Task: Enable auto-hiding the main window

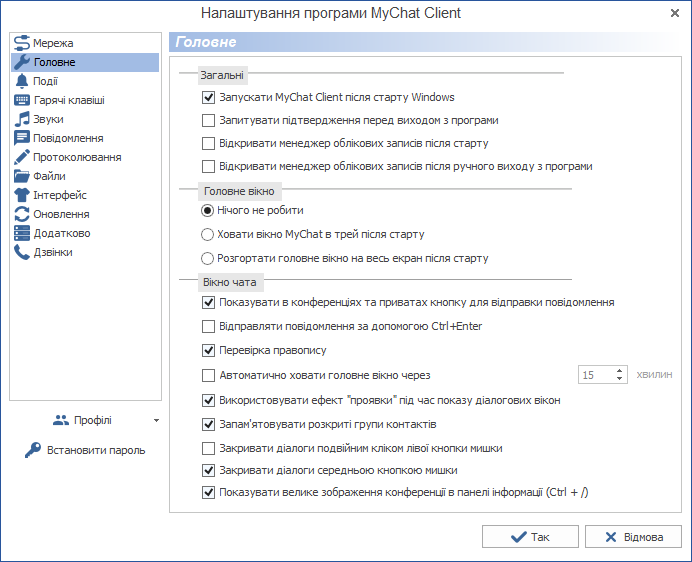Action: [208, 375]
